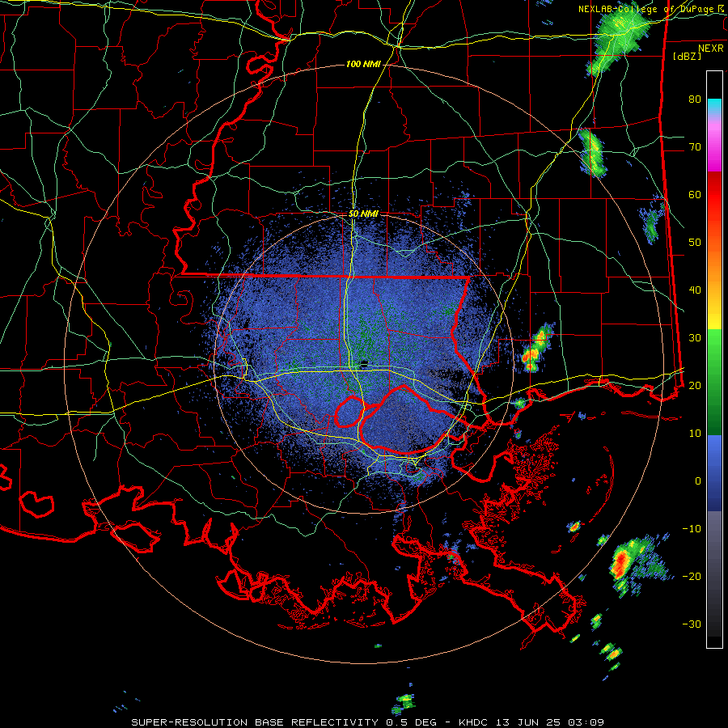Click the -10 value on dBZ scale
Viewport: 728px width, 728px height.
(692, 529)
